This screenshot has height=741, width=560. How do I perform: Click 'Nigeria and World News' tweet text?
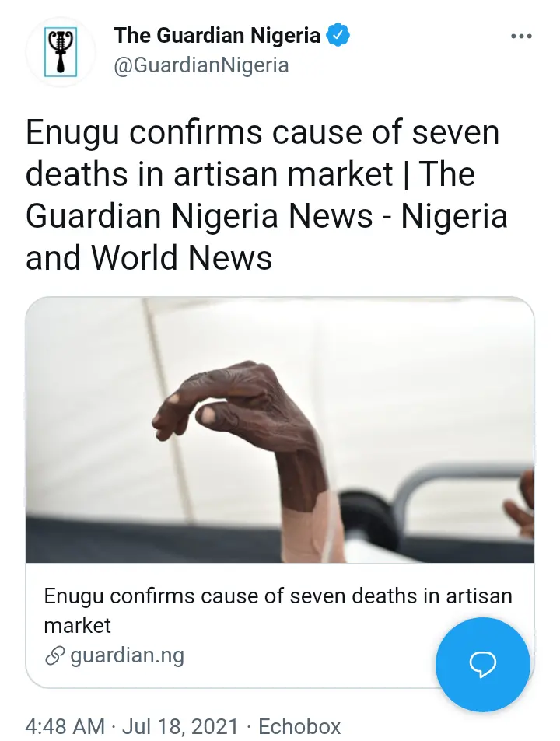pyautogui.click(x=267, y=236)
